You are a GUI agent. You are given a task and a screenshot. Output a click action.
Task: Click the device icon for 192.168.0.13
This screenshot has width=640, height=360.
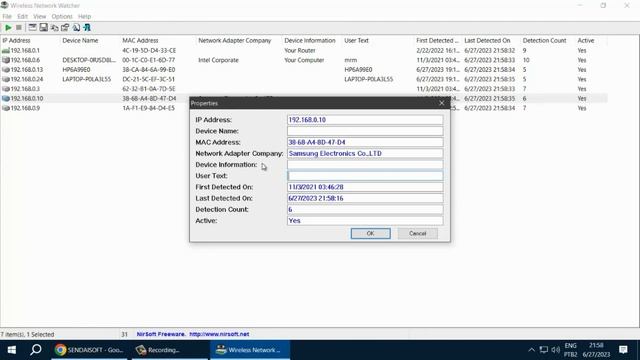coord(6,70)
